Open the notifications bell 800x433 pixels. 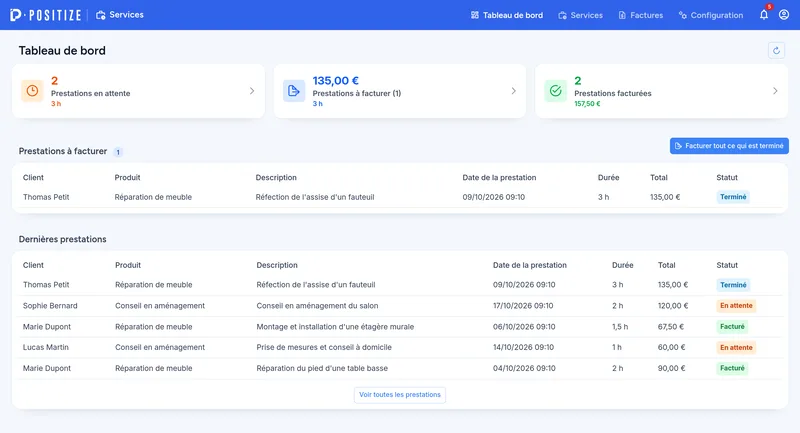[x=764, y=15]
